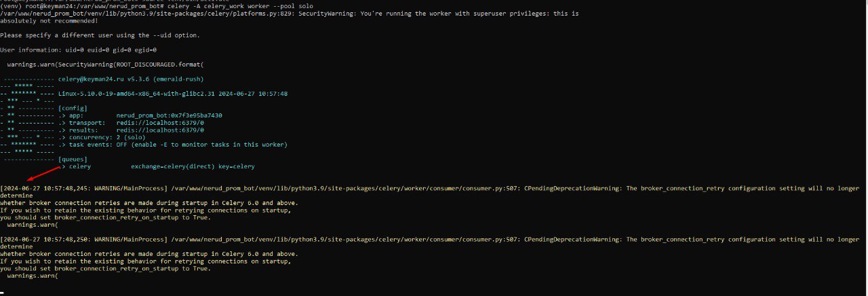Click the User information uid=0 line
Viewport: 868px width, 296px height.
tap(78, 50)
